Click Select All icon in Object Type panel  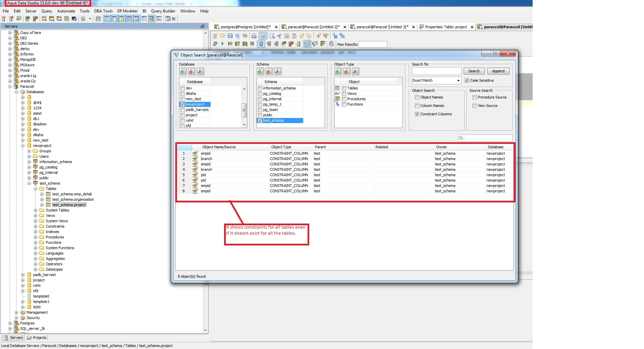338,71
